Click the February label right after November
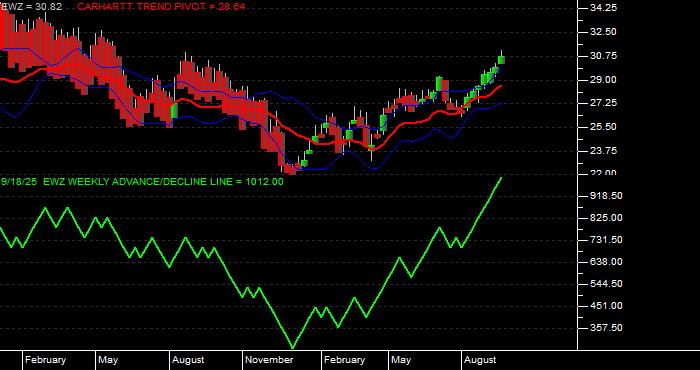Screen dimensions: 700x370 (345, 360)
